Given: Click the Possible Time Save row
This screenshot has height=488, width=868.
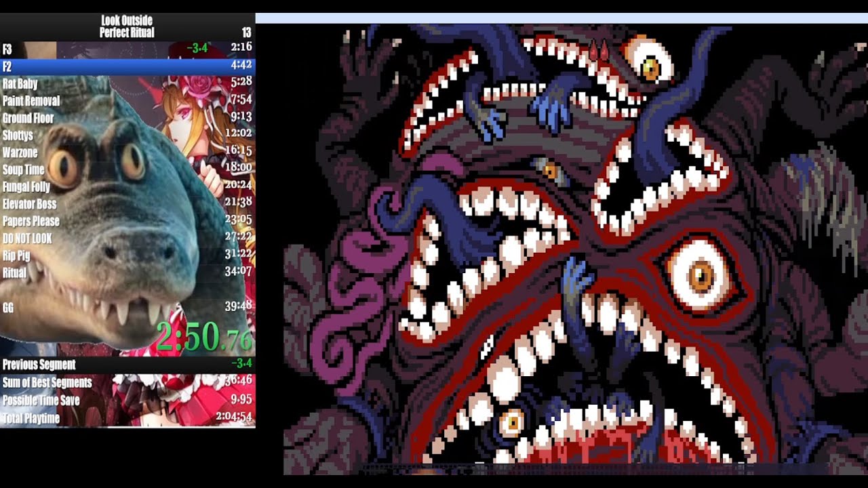Looking at the screenshot, I should click(x=127, y=400).
